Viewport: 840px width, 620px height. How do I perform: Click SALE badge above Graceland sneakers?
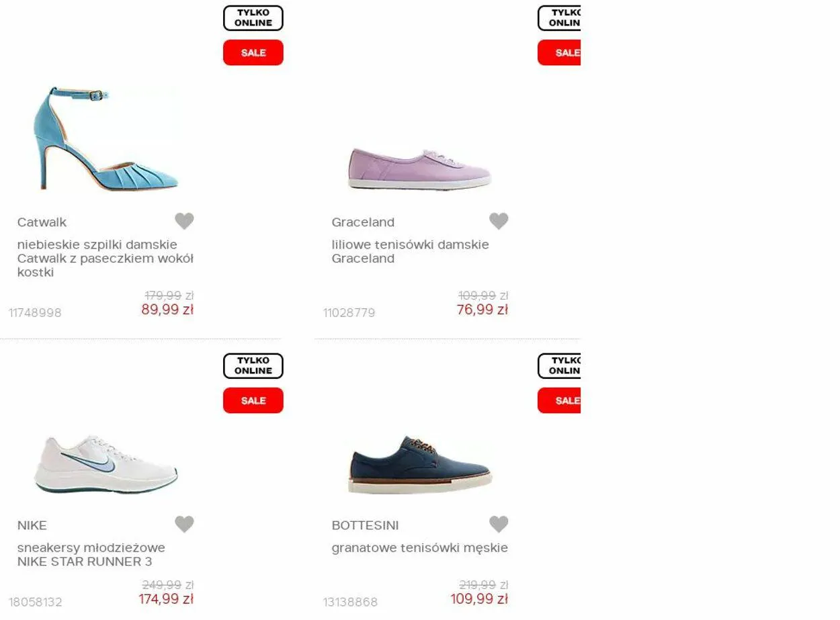[559, 52]
